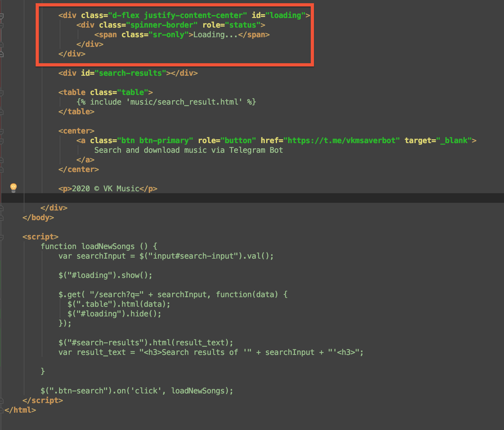This screenshot has height=430, width=504.
Task: Click the var searchInput assignment line
Action: tap(166, 256)
